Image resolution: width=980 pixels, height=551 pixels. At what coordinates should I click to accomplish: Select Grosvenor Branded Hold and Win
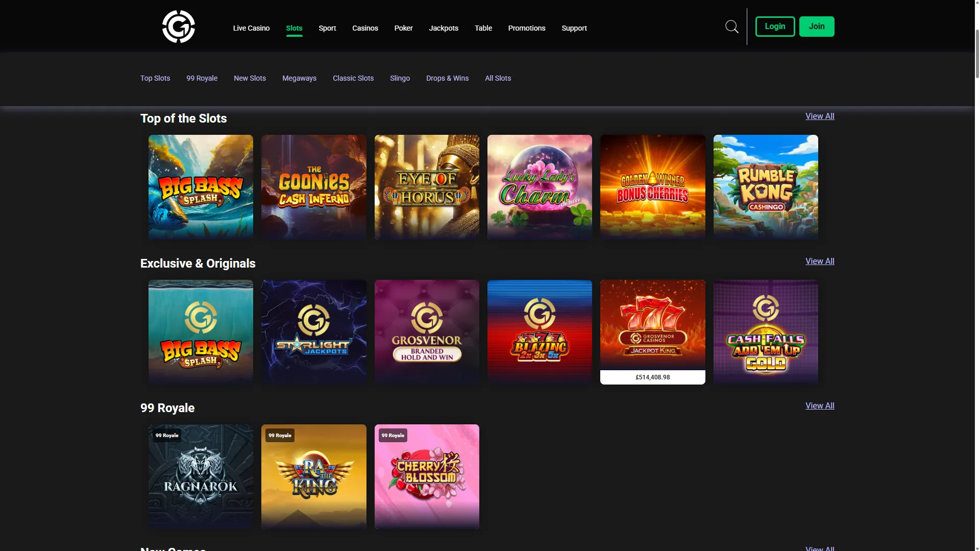(427, 332)
